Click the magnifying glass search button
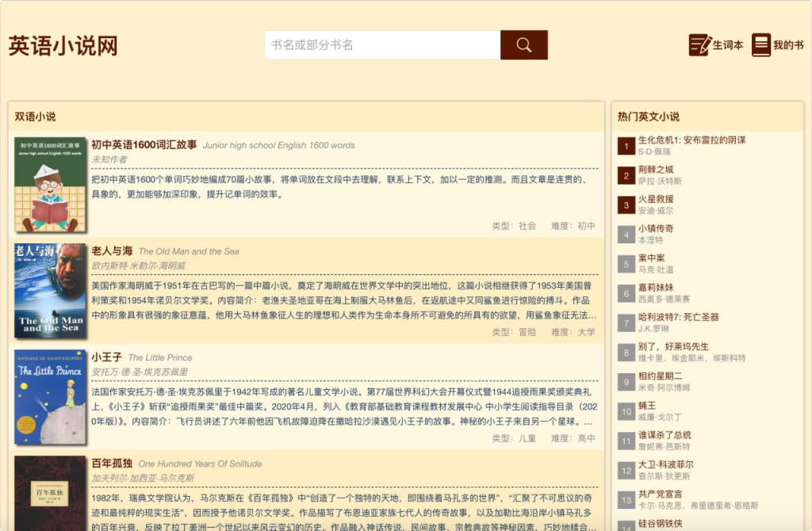 (x=523, y=45)
